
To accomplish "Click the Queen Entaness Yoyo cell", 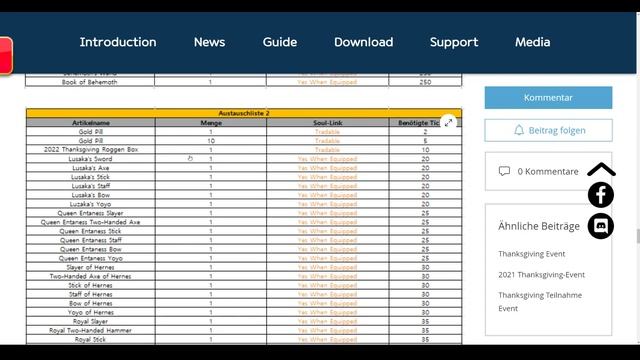I will [91, 258].
